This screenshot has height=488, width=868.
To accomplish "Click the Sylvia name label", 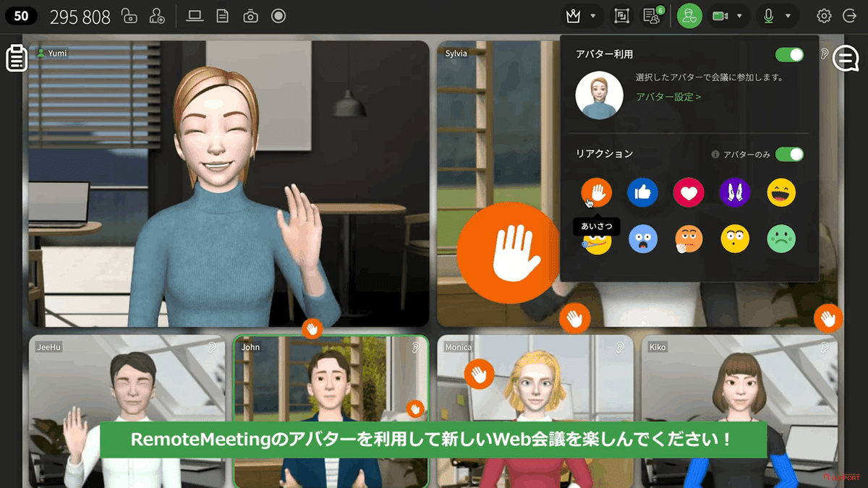I will (x=456, y=53).
